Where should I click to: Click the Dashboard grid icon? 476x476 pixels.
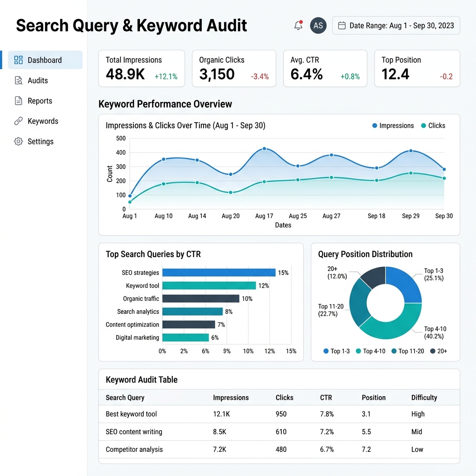19,60
